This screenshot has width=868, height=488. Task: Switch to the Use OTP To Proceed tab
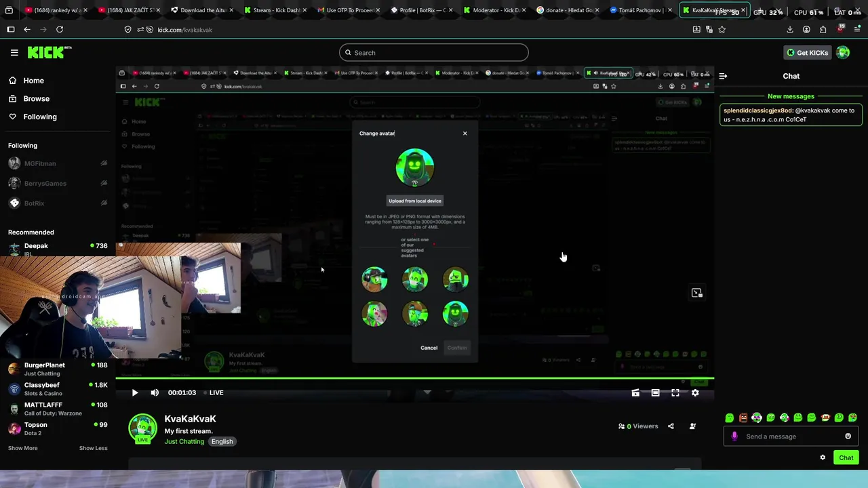pyautogui.click(x=348, y=10)
